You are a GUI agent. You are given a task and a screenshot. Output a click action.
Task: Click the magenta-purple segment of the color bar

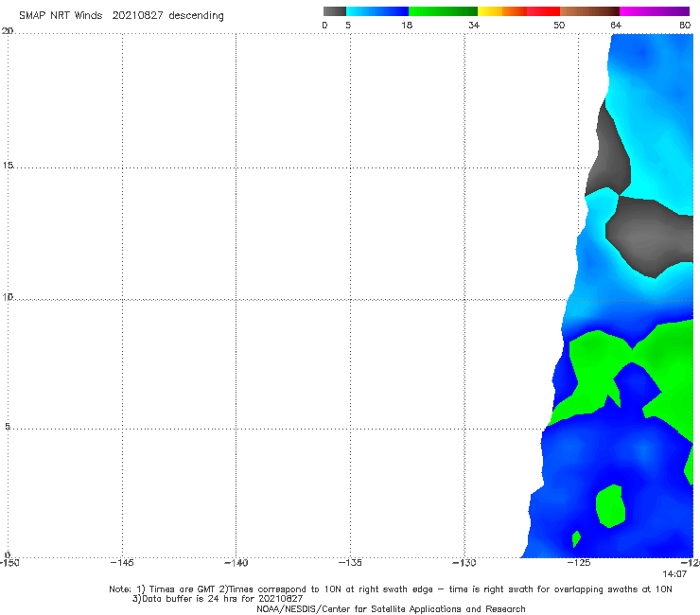[x=655, y=11]
